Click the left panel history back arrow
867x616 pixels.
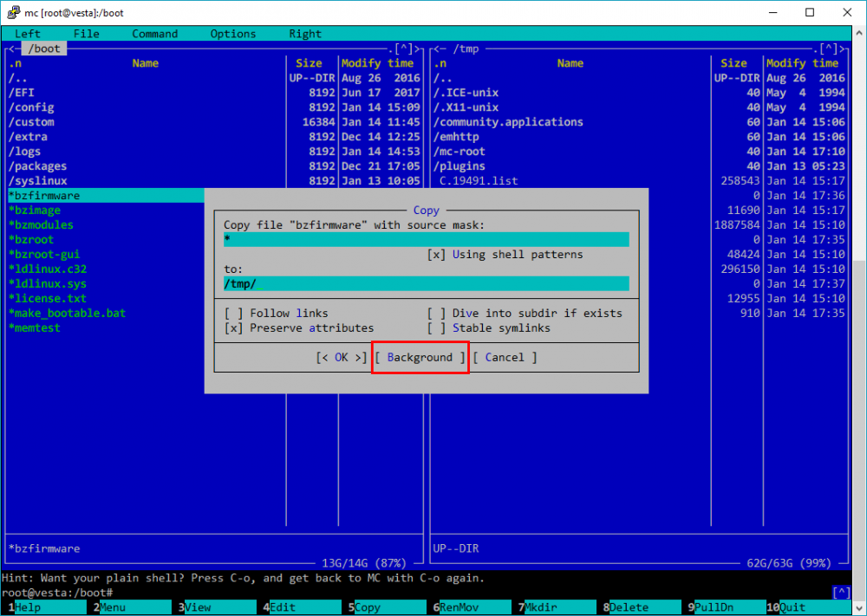pos(11,49)
